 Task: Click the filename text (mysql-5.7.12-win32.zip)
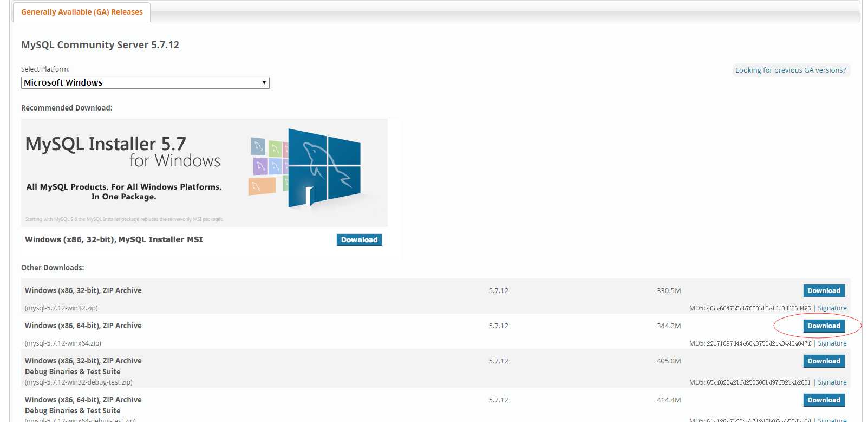61,308
